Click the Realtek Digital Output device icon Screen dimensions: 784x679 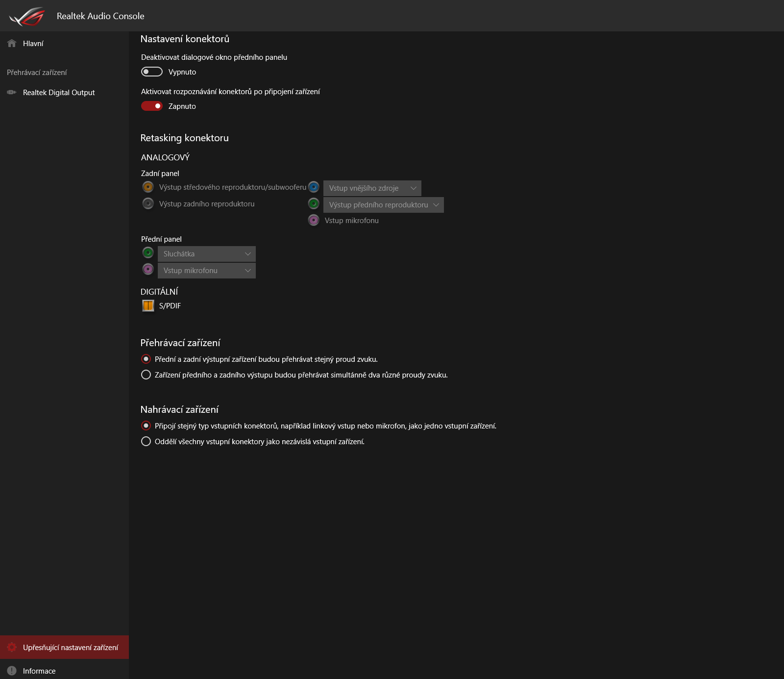click(x=12, y=92)
